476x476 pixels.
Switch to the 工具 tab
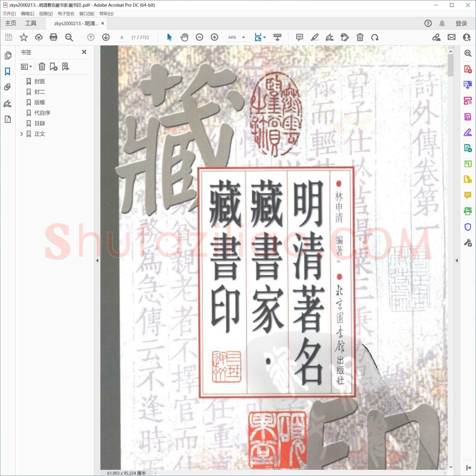click(x=31, y=23)
